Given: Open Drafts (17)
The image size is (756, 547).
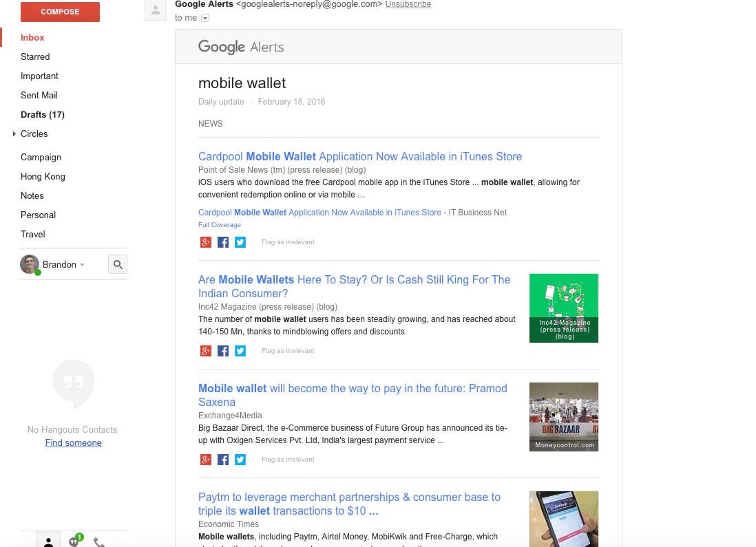Looking at the screenshot, I should point(43,115).
